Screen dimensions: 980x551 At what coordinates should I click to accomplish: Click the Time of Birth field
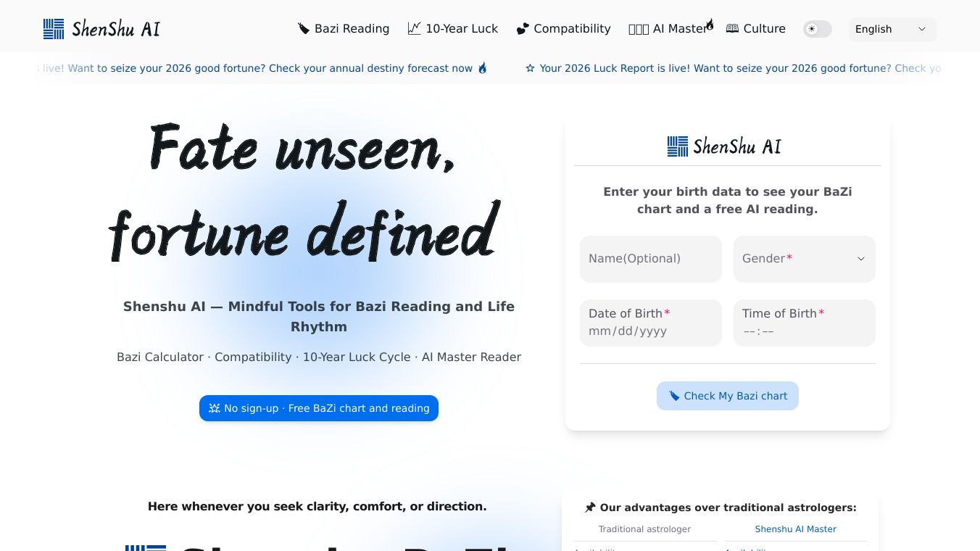(x=805, y=323)
